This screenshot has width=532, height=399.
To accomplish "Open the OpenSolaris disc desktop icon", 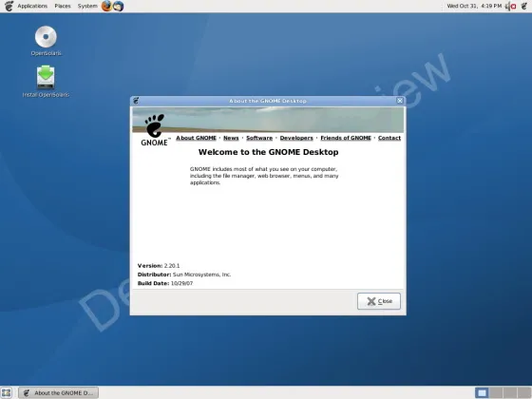I will [x=46, y=37].
